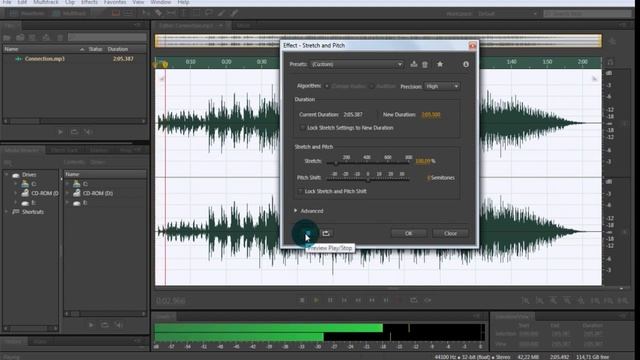
Task: Toggle the preview loop button in dialog
Action: click(326, 233)
